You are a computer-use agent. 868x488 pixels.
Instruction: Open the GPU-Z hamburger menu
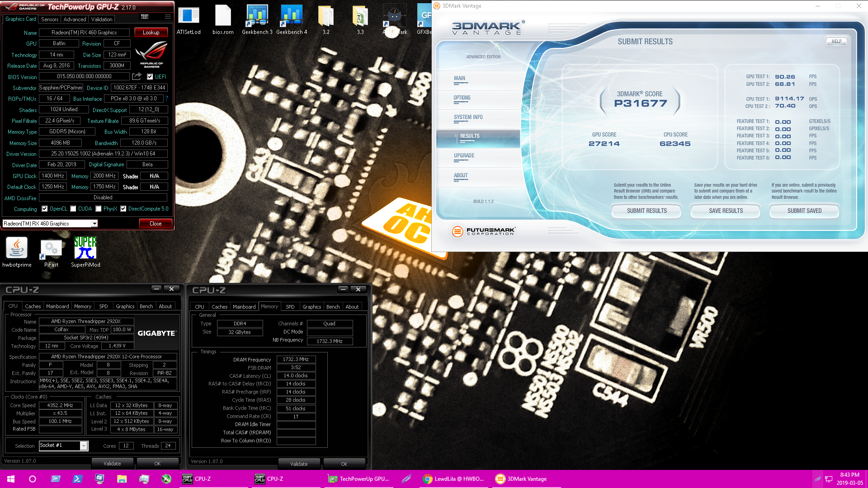168,17
